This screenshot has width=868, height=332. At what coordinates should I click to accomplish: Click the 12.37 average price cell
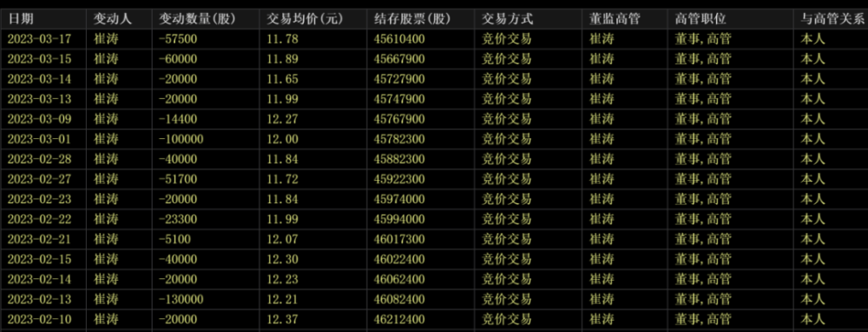point(313,320)
